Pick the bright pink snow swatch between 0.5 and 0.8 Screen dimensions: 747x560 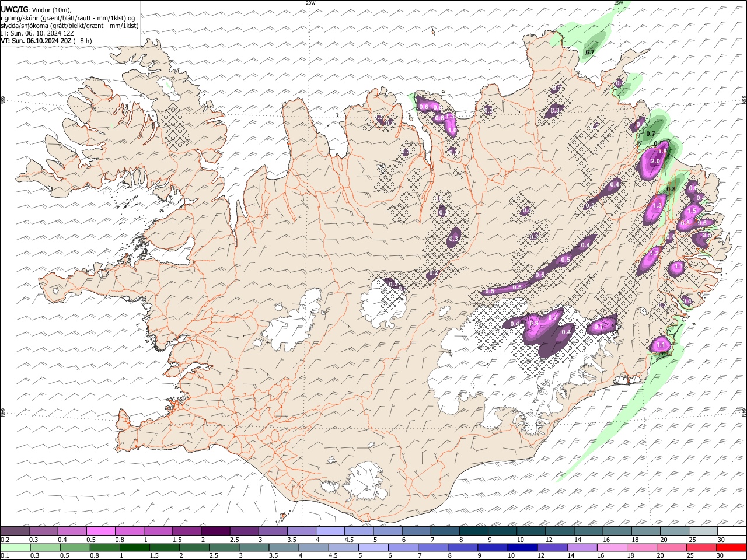coord(101,531)
